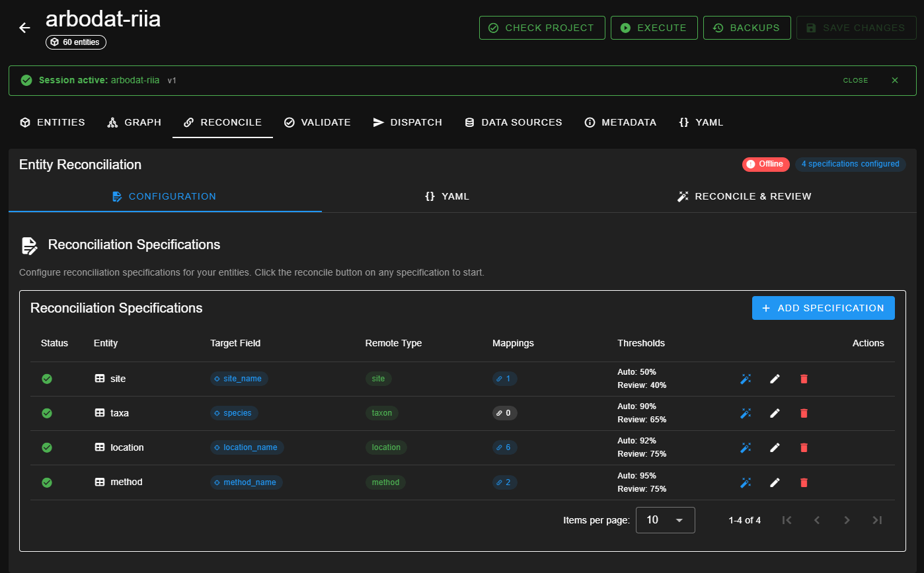This screenshot has width=924, height=573.
Task: Edit the taxa specification with pencil icon
Action: (x=775, y=413)
